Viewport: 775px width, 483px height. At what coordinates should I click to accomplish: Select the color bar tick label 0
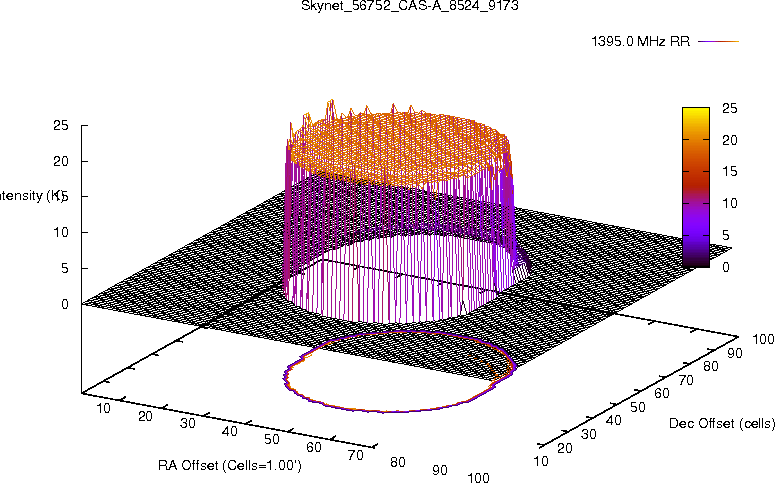(x=726, y=267)
